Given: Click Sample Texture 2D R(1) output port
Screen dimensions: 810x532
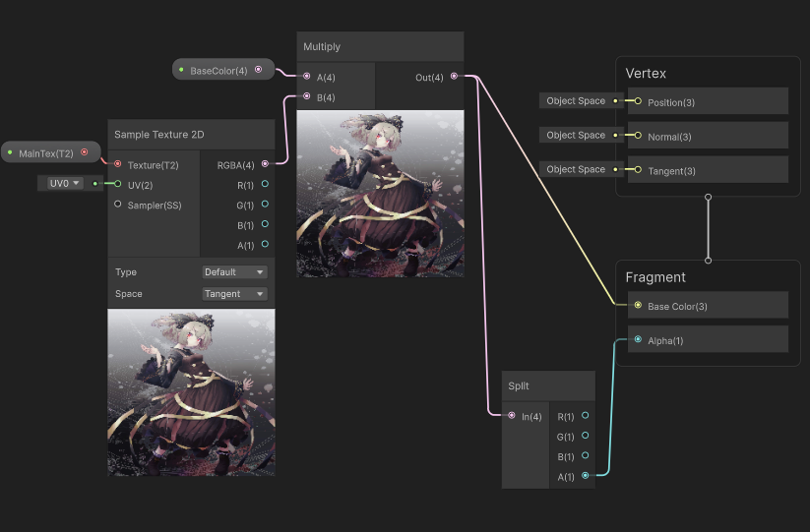Looking at the screenshot, I should click(265, 184).
